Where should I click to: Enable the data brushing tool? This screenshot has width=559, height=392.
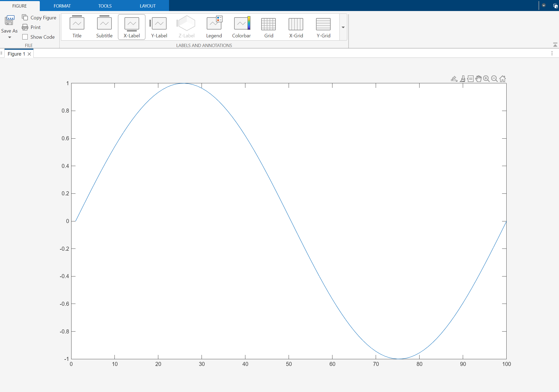click(x=463, y=78)
